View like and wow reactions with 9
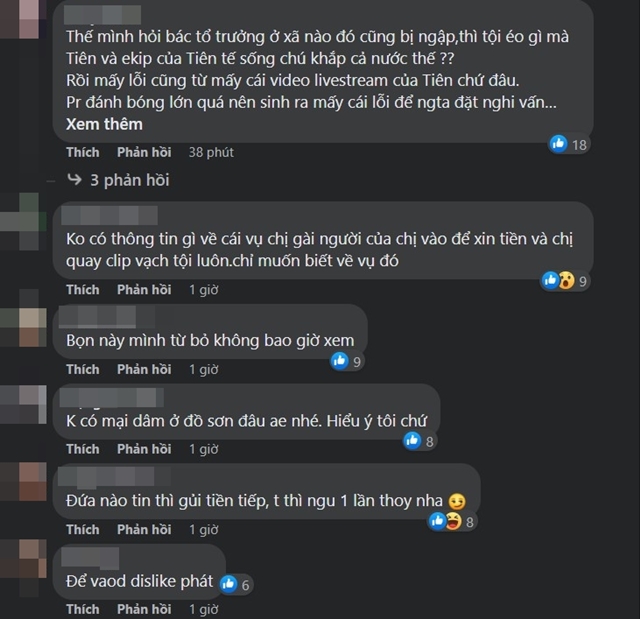The width and height of the screenshot is (640, 619). 565,281
